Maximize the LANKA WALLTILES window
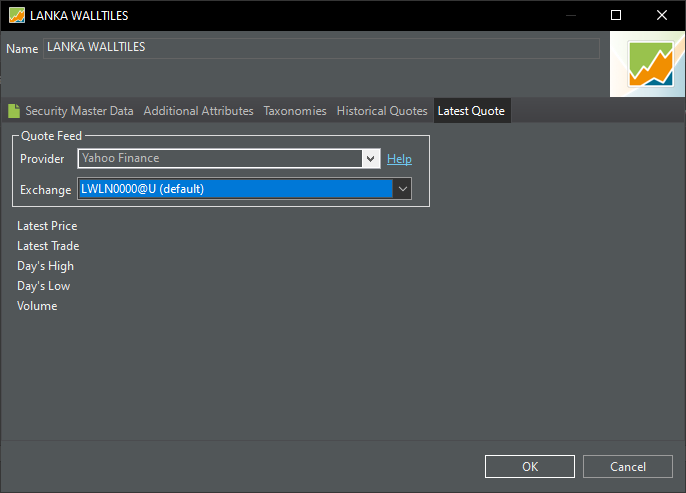Viewport: 686px width, 493px height. 616,15
